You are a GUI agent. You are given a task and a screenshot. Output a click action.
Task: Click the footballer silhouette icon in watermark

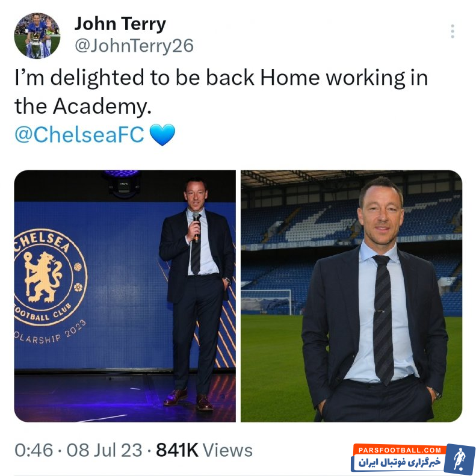tap(460, 459)
